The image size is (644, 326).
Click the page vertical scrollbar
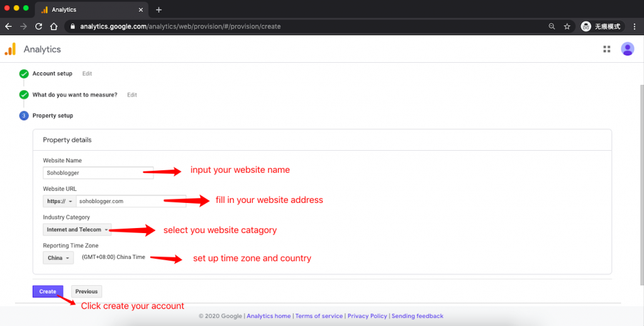click(x=641, y=185)
